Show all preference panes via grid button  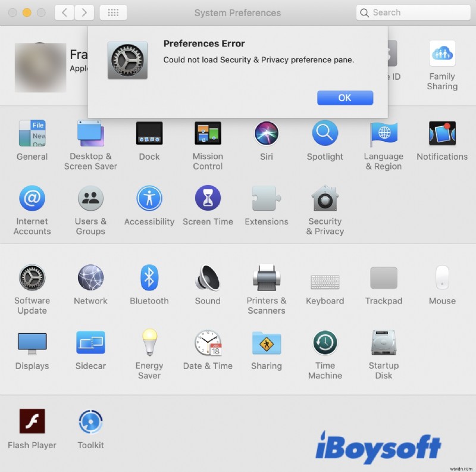[x=113, y=12]
